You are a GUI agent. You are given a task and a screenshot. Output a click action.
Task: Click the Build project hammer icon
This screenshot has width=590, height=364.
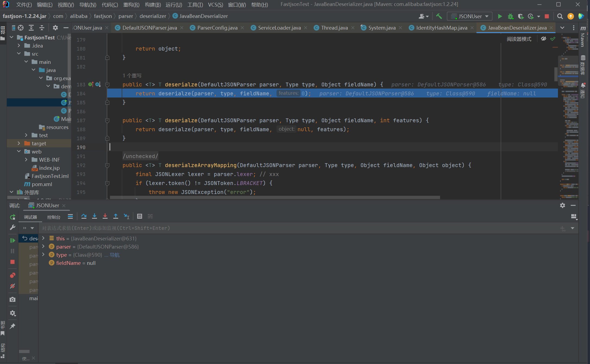(439, 16)
